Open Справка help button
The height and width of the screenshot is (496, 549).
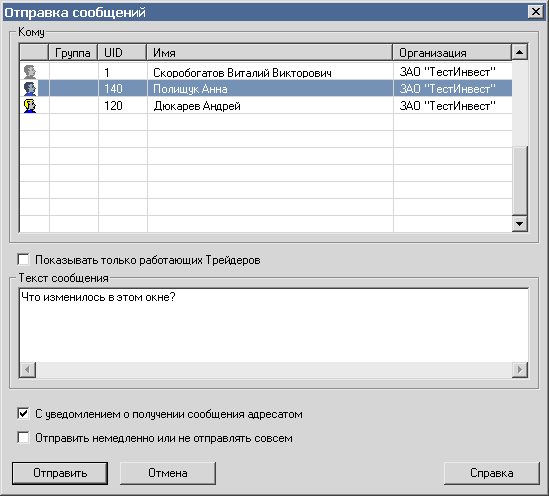pos(492,473)
